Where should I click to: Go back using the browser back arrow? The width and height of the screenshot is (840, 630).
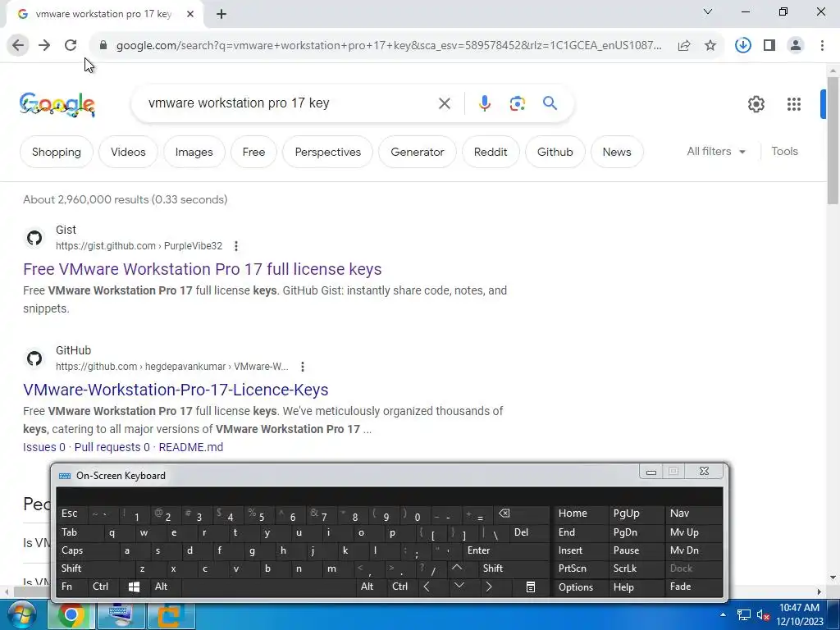(18, 46)
